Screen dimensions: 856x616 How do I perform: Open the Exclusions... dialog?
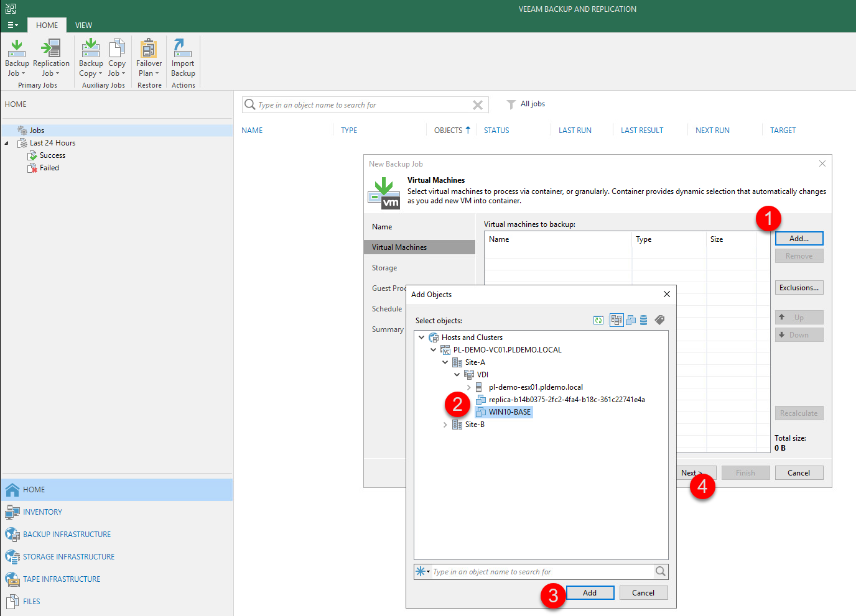pyautogui.click(x=799, y=288)
